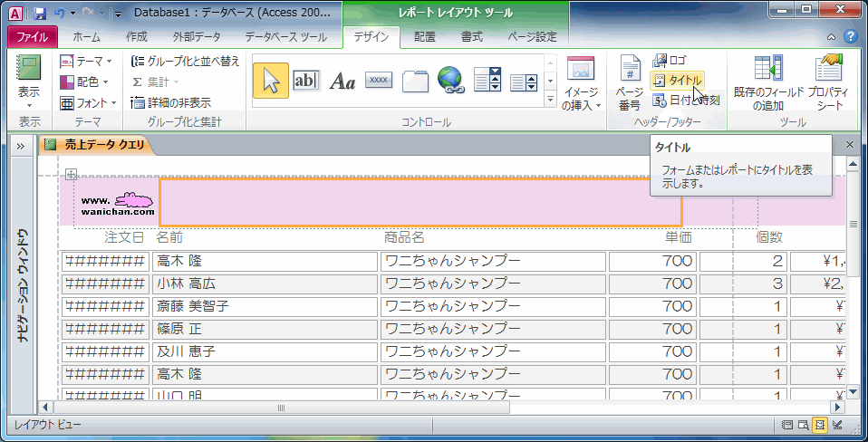Switch to Page Setup (ページ設定) tab
This screenshot has width=868, height=442.
[x=532, y=37]
